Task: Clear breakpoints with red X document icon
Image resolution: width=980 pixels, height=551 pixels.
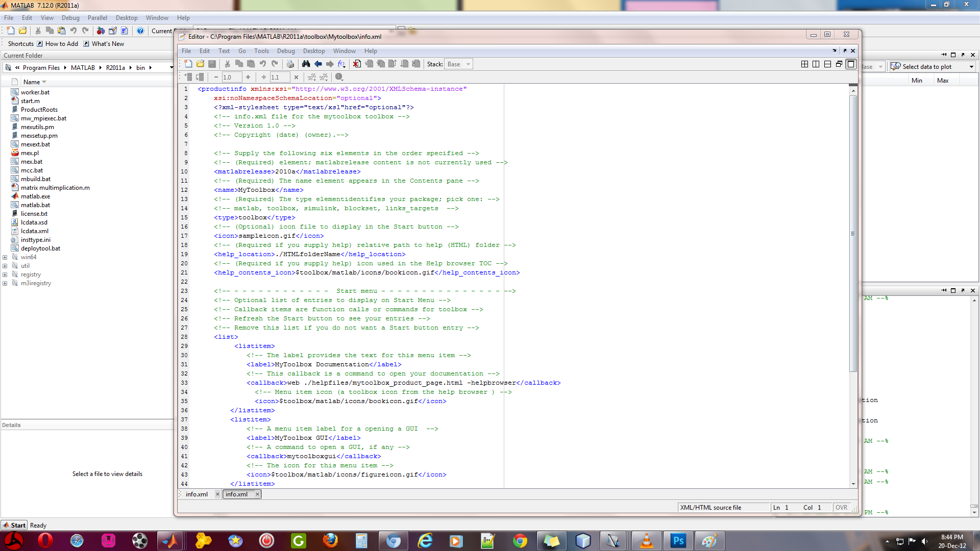Action: 357,64
